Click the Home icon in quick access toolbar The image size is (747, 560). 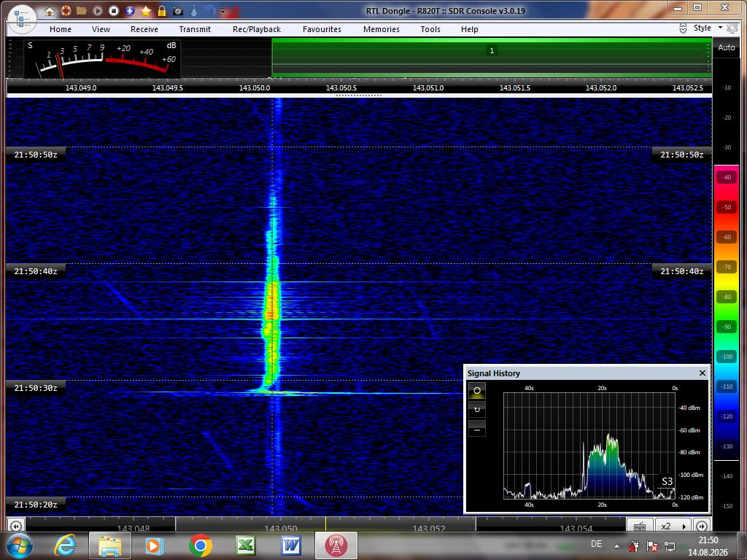49,11
